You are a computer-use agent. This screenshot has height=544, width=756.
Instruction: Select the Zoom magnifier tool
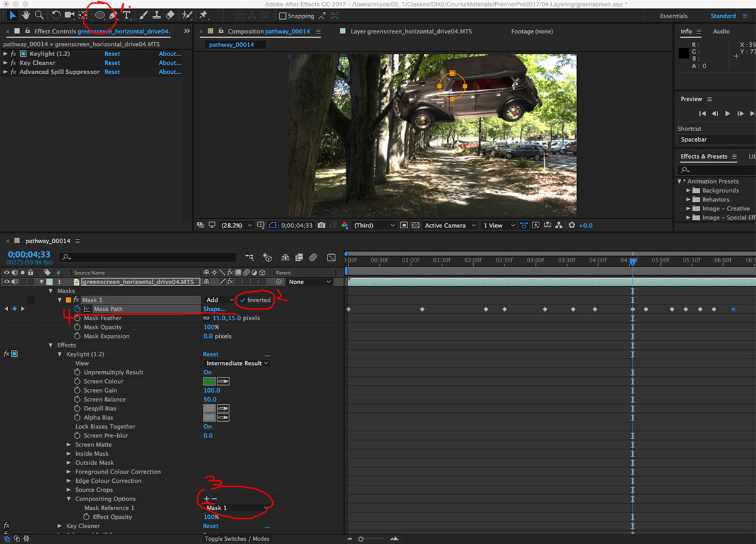coord(39,15)
